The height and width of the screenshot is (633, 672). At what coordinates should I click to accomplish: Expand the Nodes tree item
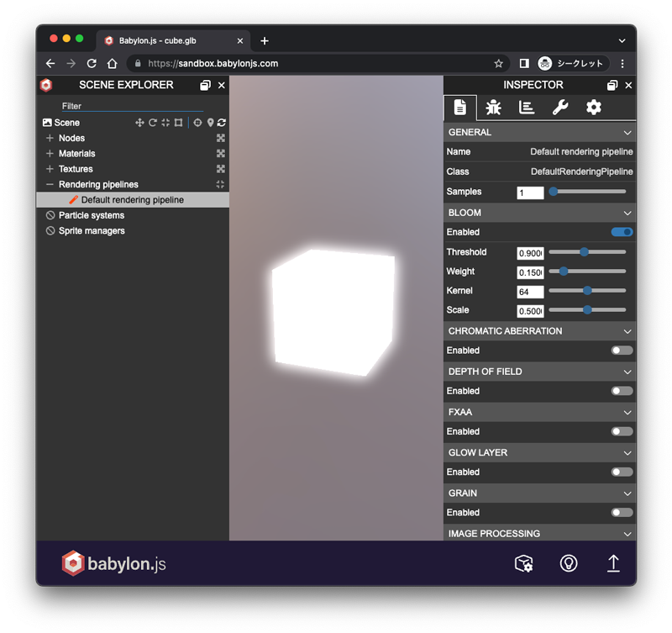(50, 138)
